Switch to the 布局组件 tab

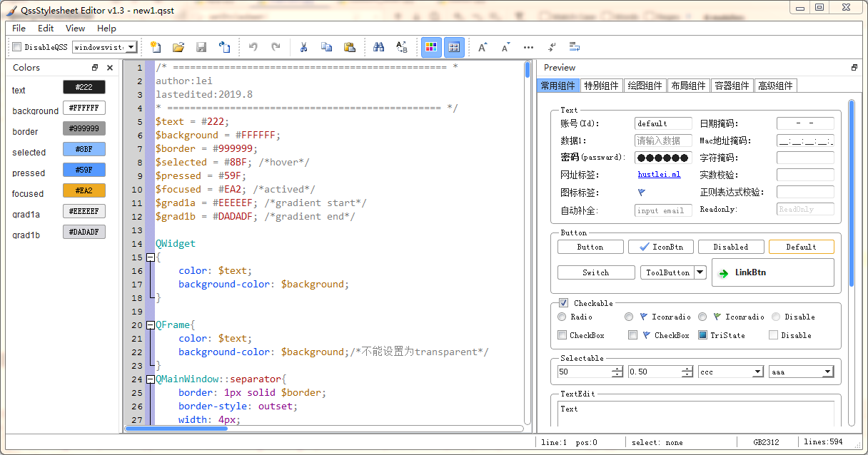(688, 86)
